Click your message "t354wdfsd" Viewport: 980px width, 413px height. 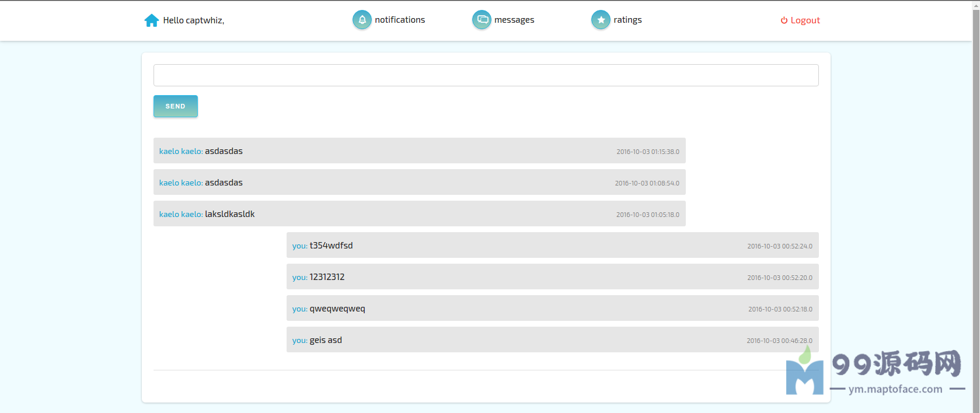point(331,246)
